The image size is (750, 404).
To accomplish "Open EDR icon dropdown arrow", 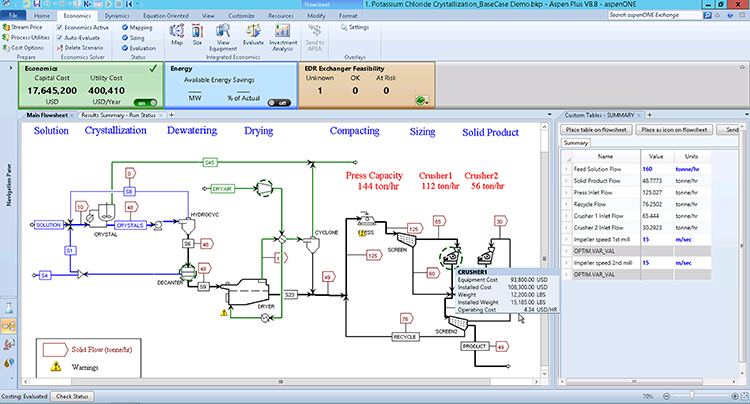I will pos(426,102).
